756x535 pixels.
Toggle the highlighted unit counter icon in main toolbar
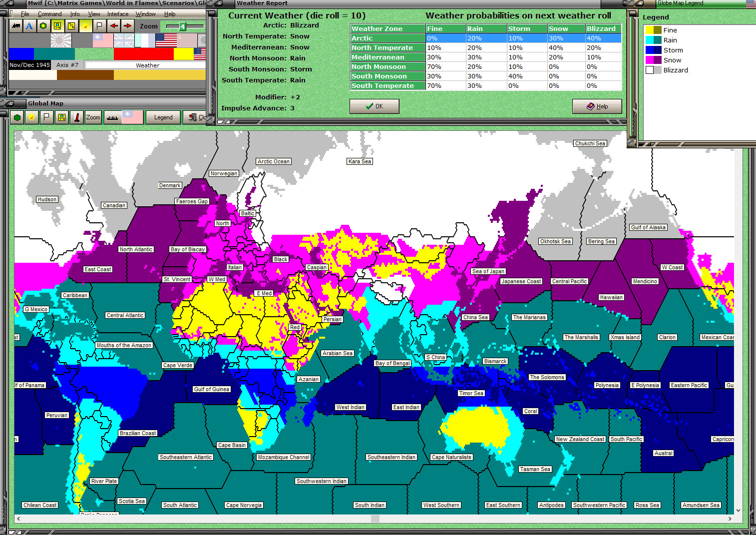coord(57,26)
